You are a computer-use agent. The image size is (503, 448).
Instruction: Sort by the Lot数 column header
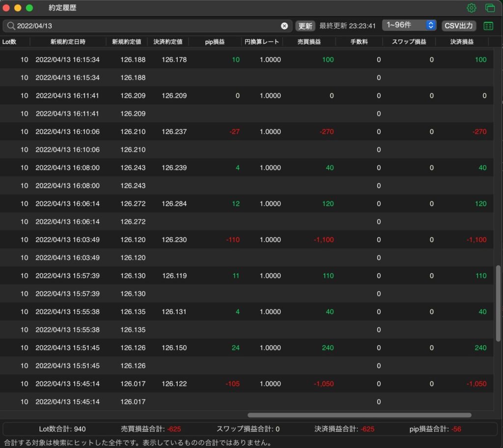(9, 42)
